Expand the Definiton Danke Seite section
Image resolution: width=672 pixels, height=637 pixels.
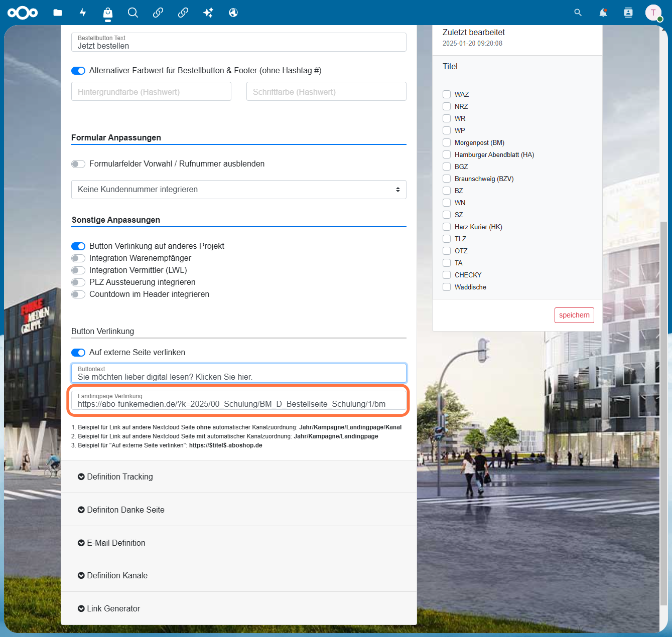point(239,510)
